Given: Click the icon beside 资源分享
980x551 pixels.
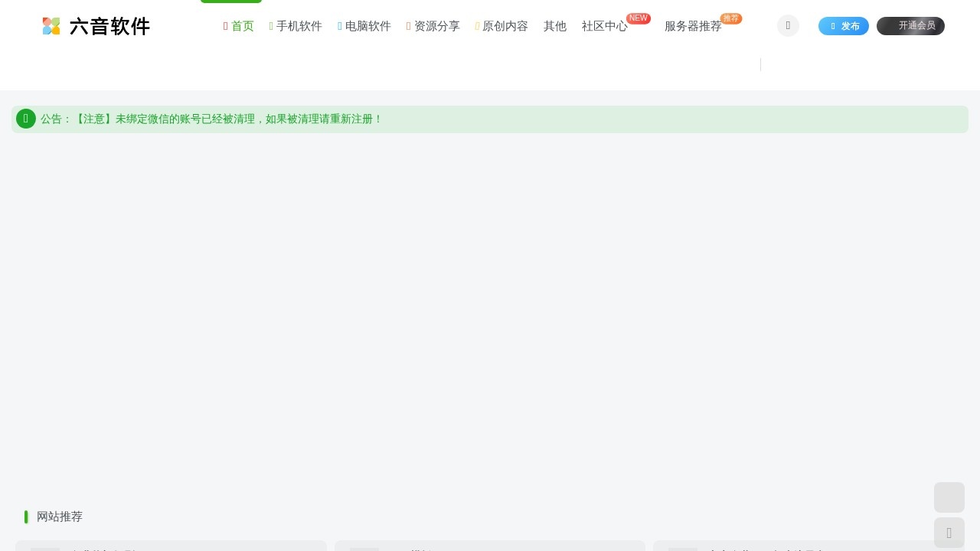Looking at the screenshot, I should pos(409,26).
